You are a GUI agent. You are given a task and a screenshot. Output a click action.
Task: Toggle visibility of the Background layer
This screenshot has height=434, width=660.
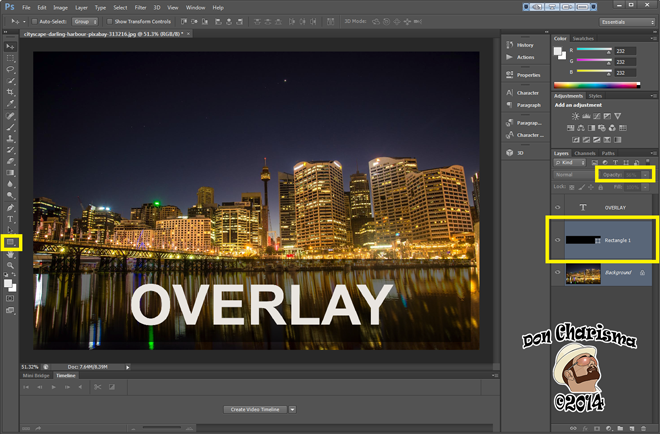coord(558,271)
